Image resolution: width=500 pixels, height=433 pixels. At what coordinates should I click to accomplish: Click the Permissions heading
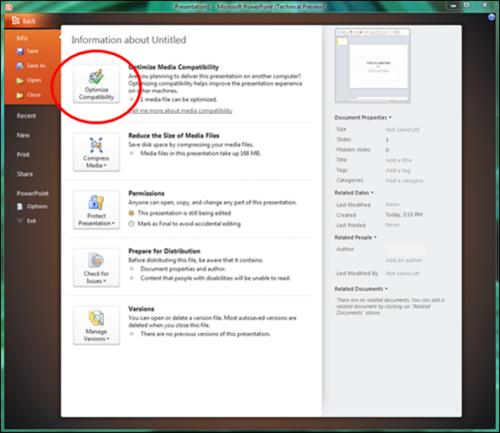pos(146,193)
